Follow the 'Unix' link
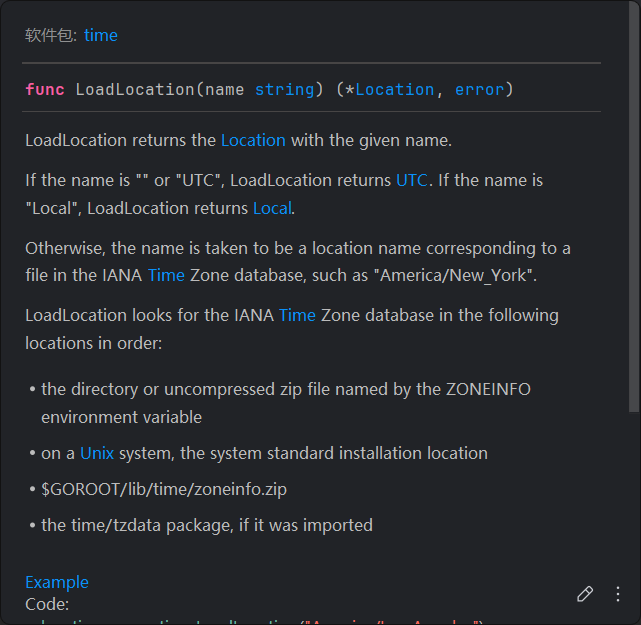The width and height of the screenshot is (641, 625). (x=97, y=453)
